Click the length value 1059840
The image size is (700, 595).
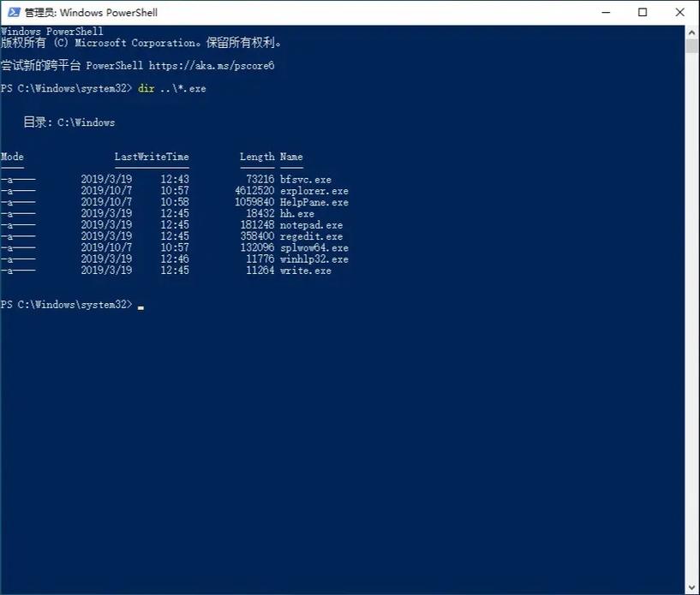pyautogui.click(x=255, y=202)
